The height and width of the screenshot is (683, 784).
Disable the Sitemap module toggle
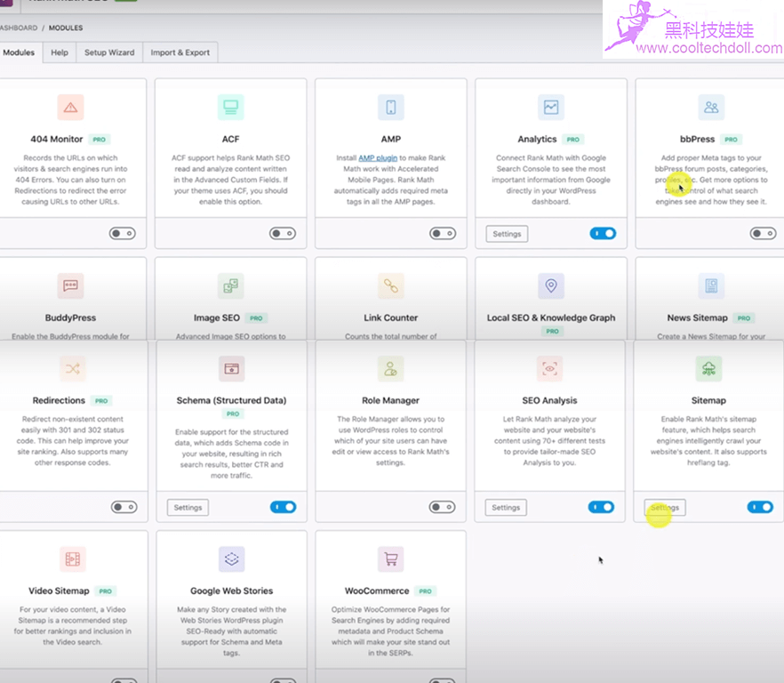click(x=760, y=507)
